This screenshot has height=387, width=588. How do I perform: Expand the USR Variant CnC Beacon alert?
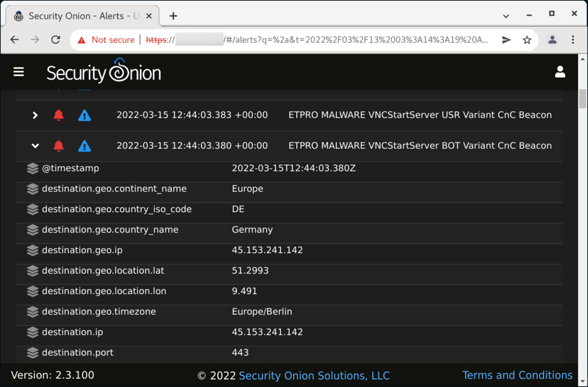coord(35,115)
